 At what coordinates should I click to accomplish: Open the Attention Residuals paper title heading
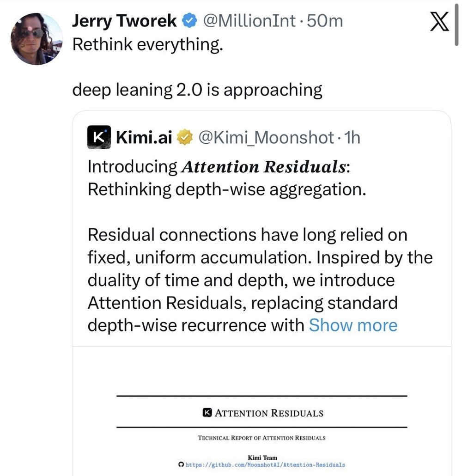269,413
